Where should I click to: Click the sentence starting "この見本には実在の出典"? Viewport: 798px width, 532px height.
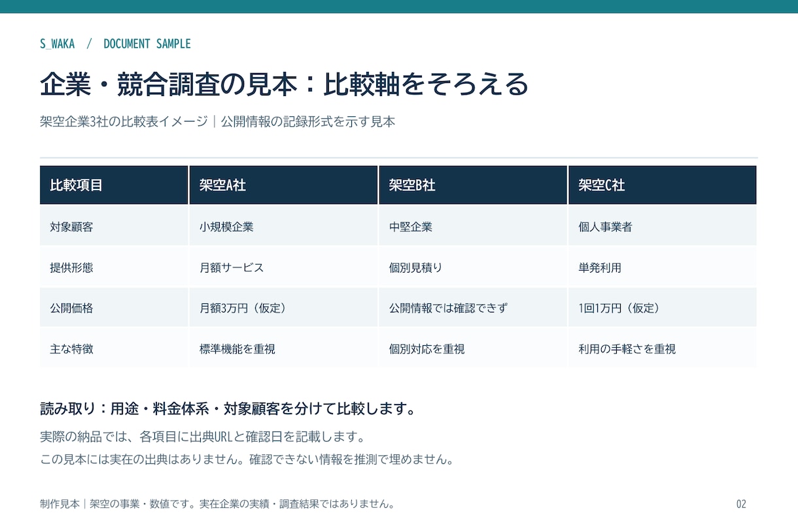tap(247, 459)
